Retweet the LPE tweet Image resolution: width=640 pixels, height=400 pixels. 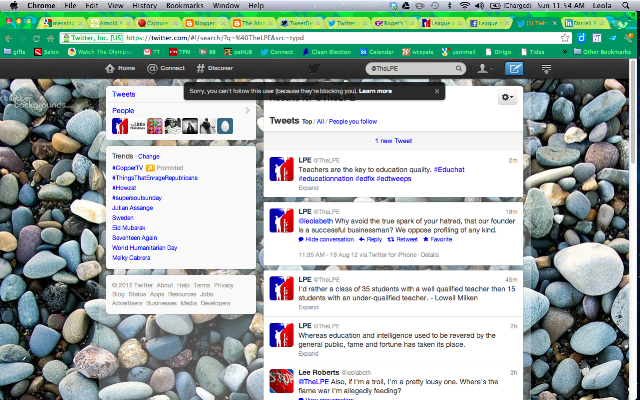(x=402, y=240)
